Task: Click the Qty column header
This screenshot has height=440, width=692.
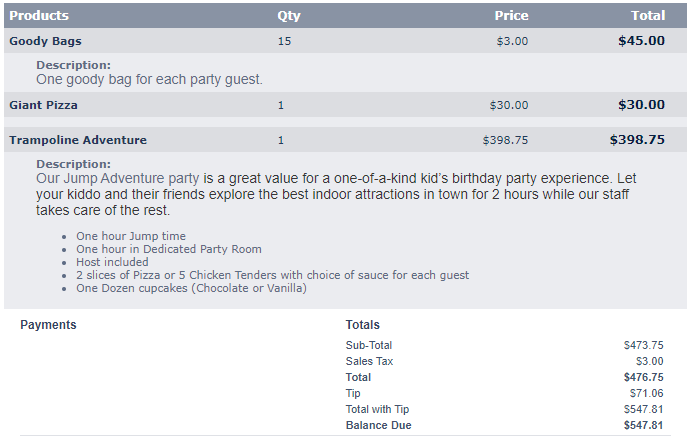Action: click(x=289, y=16)
